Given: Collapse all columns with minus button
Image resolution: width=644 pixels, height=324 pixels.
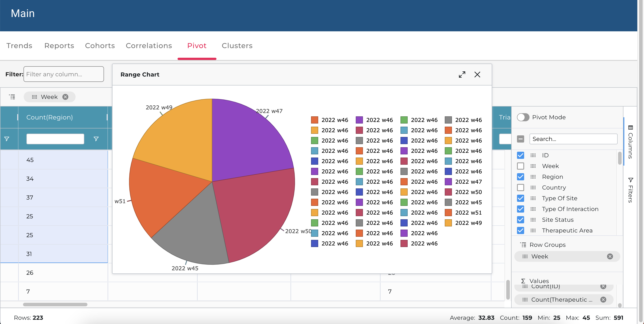Looking at the screenshot, I should (521, 139).
